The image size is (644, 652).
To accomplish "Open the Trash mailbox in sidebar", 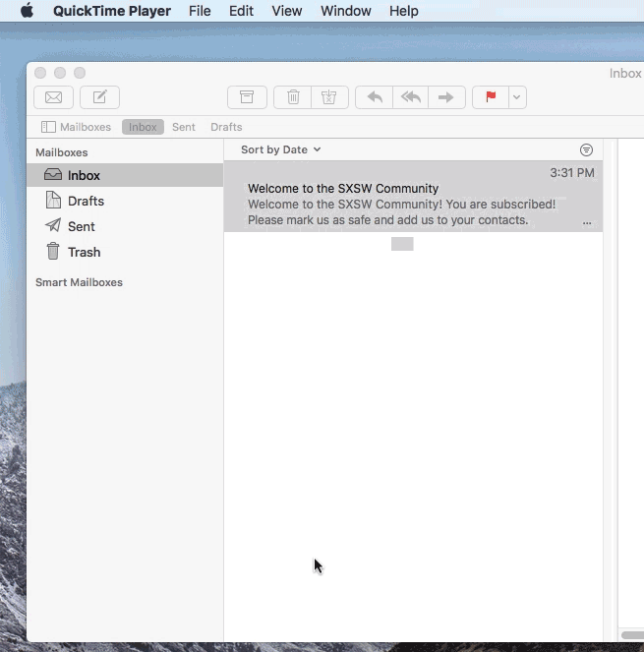I will coord(84,252).
